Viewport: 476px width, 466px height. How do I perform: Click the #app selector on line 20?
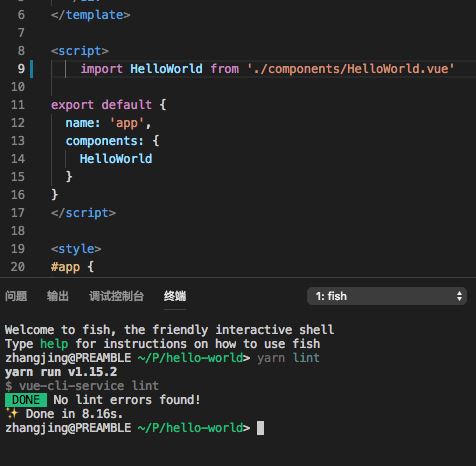65,267
